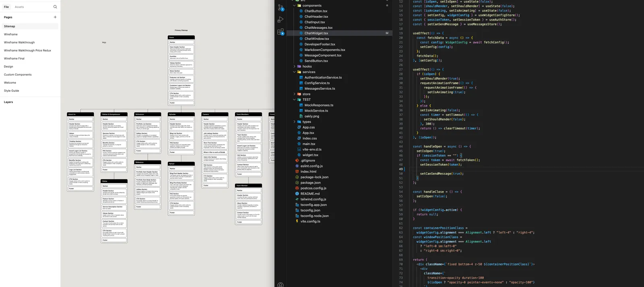Open Source Control view in VS Code
The width and height of the screenshot is (644, 287).
click(281, 7)
